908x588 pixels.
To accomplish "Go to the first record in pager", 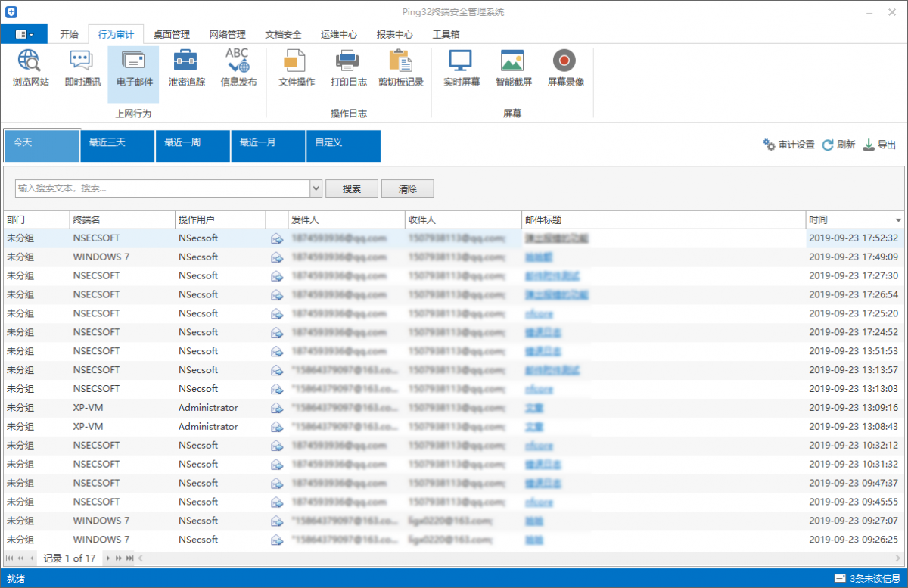I will [x=9, y=558].
